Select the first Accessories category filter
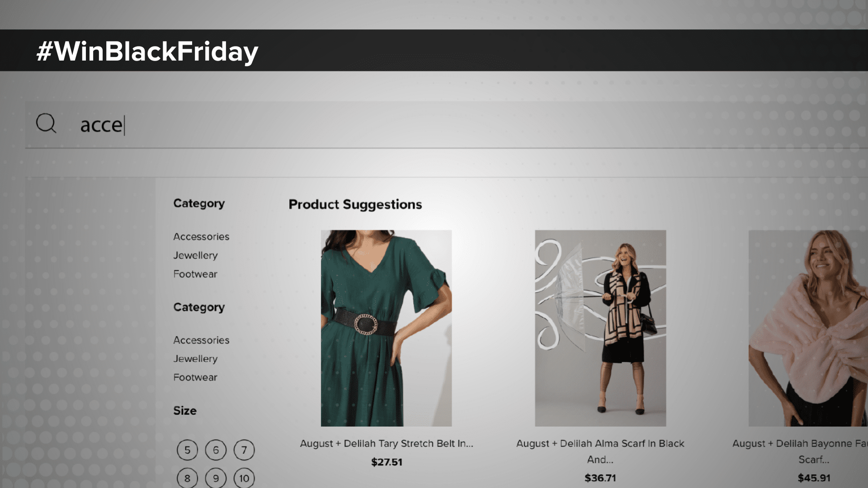868x488 pixels. click(201, 236)
